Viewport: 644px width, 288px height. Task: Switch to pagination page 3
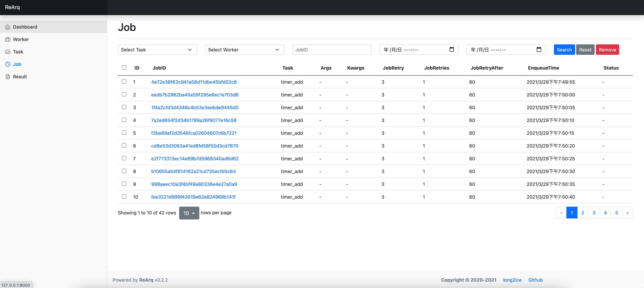point(594,213)
